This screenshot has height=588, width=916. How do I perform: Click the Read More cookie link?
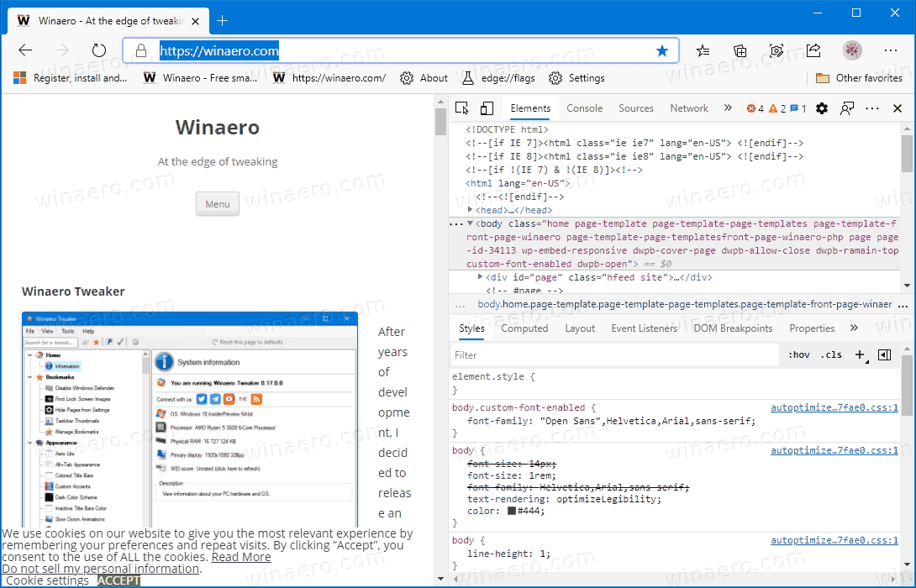[241, 557]
